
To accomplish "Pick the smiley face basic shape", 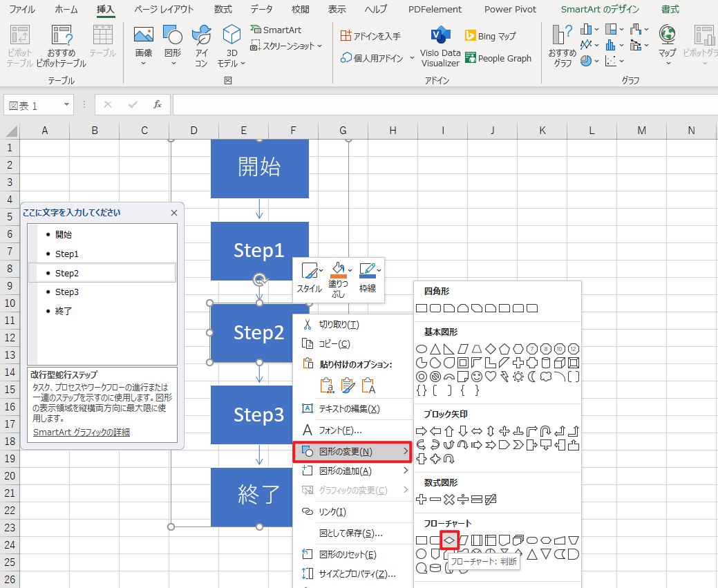I will coord(477,377).
